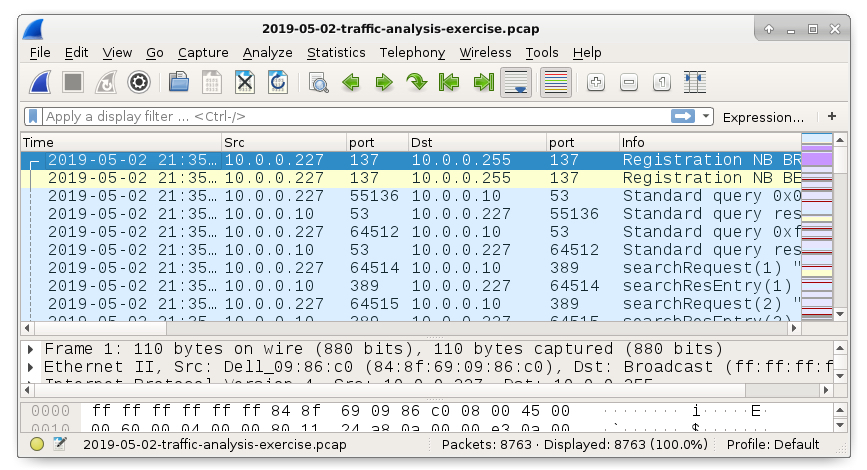Sort by Info column header

(x=710, y=143)
